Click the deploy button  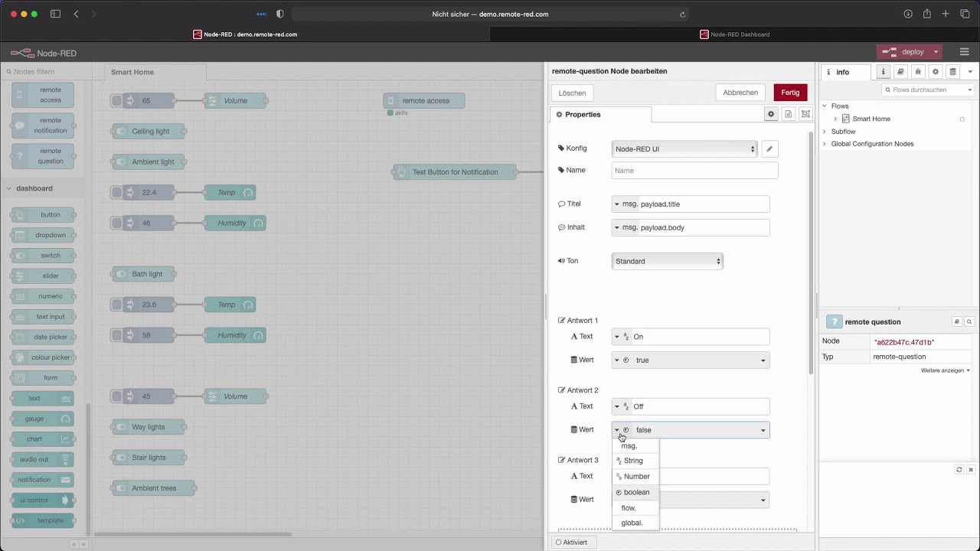click(903, 52)
